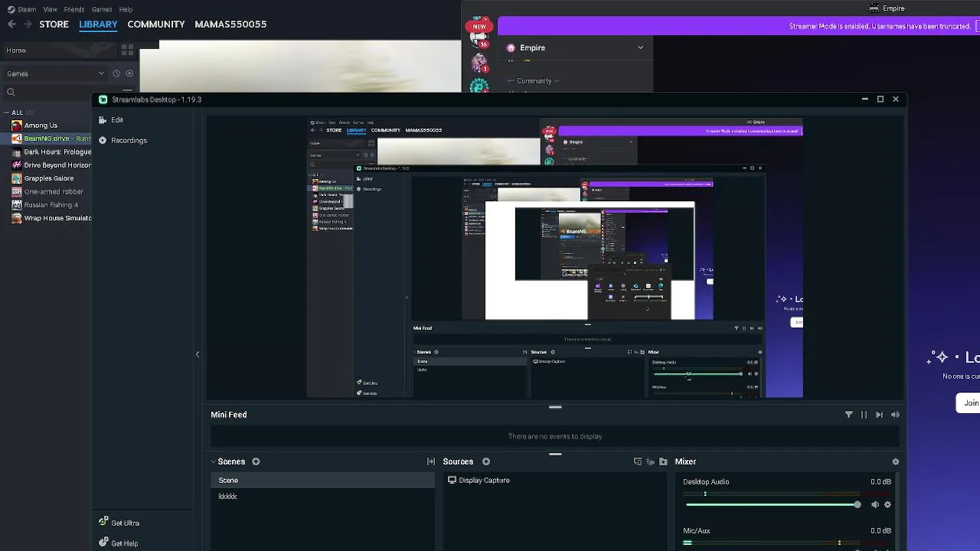Viewport: 980px width, 551px height.
Task: Select Grapples Galore in Steam library
Action: (46, 178)
